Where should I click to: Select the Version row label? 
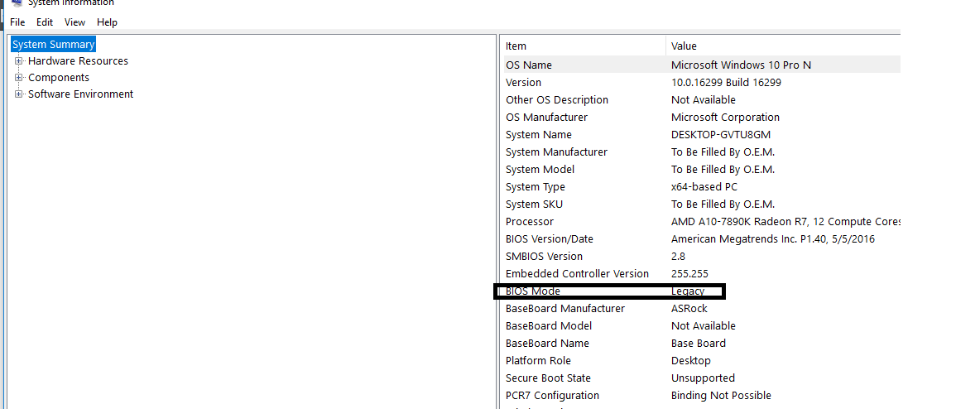coord(523,83)
